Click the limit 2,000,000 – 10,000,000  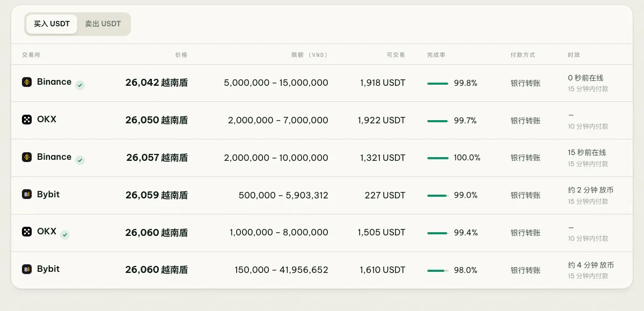click(x=276, y=158)
